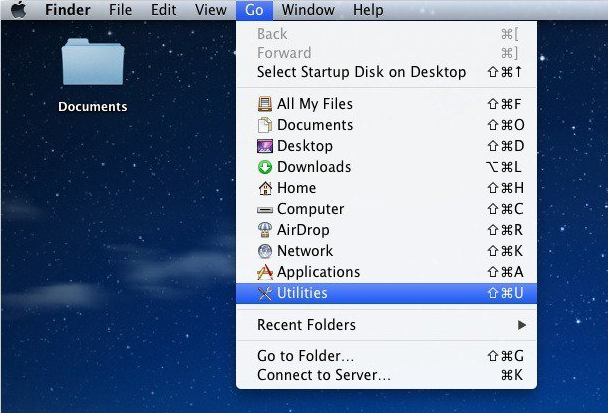Open the File menu

120,10
